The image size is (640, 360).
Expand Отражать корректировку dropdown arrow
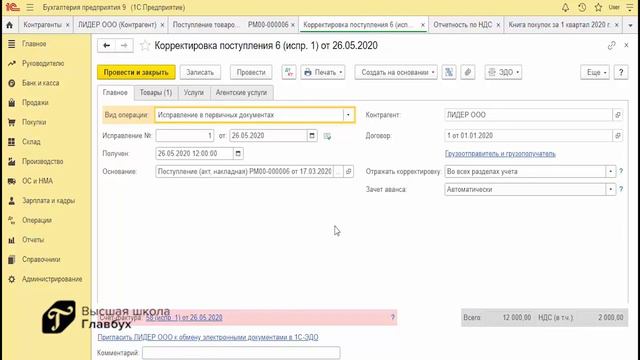[611, 171]
